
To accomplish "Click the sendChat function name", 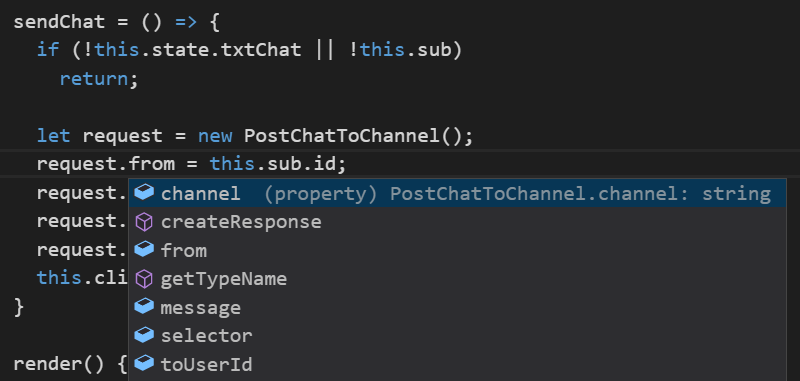I will 59,22.
